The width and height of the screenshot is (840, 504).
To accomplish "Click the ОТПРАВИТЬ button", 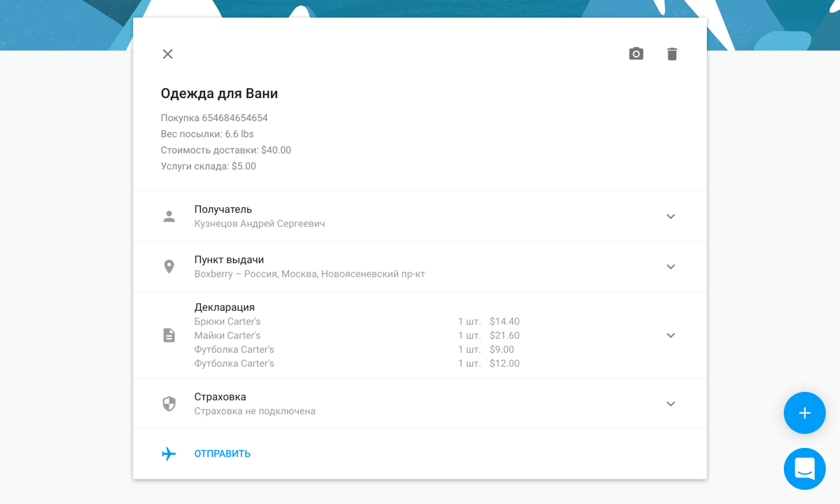I will click(222, 454).
